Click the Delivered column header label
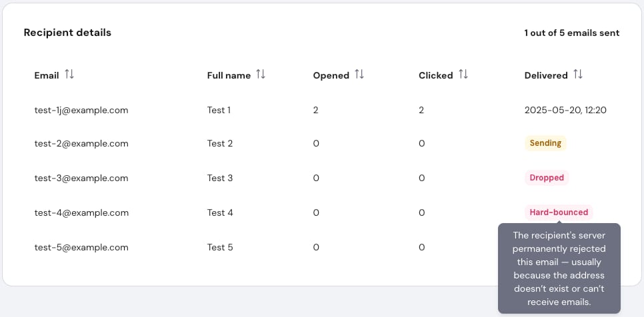Image resolution: width=644 pixels, height=317 pixels. coord(546,75)
